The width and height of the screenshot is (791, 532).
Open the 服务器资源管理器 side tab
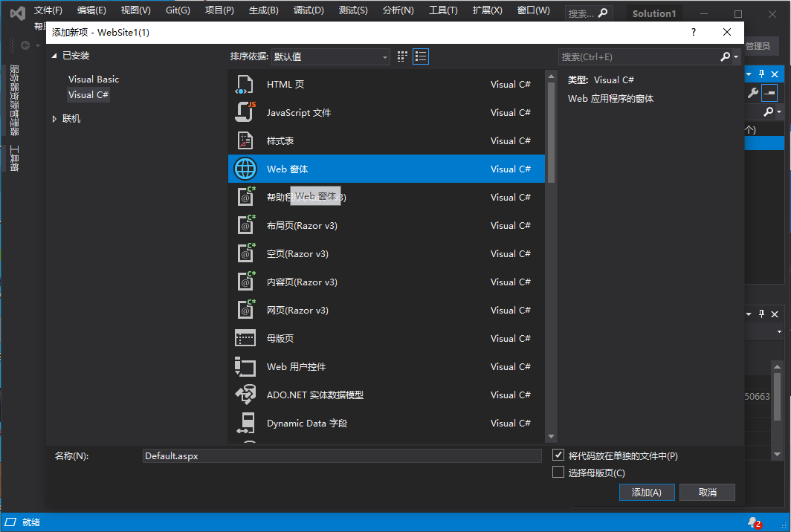[14, 100]
